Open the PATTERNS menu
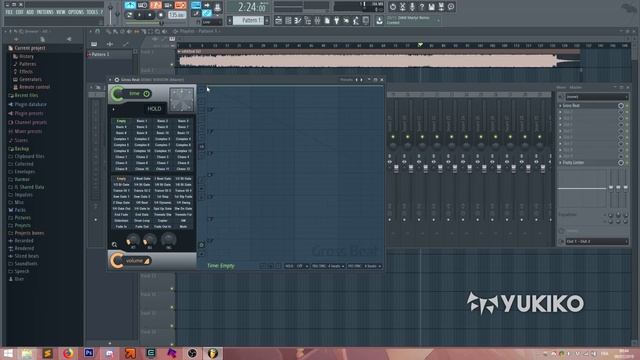The image size is (640, 360). 45,12
